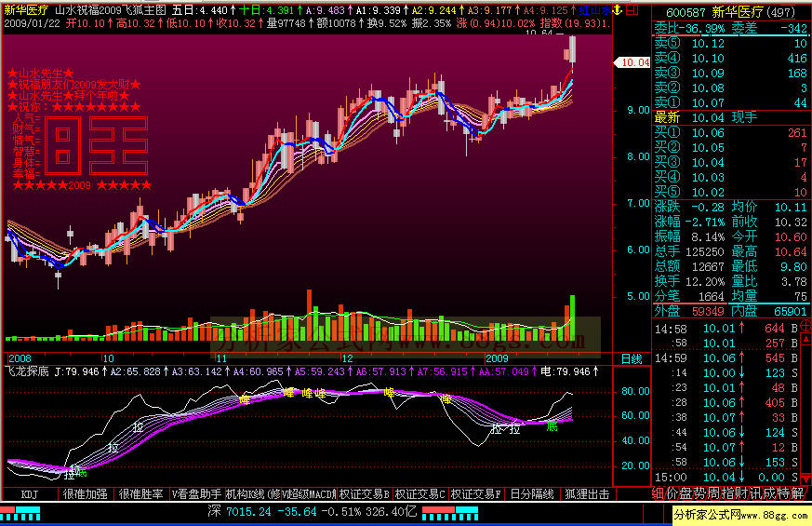Select the 细 detail tab in right panel
Viewport: 812px width, 526px height.
point(658,493)
